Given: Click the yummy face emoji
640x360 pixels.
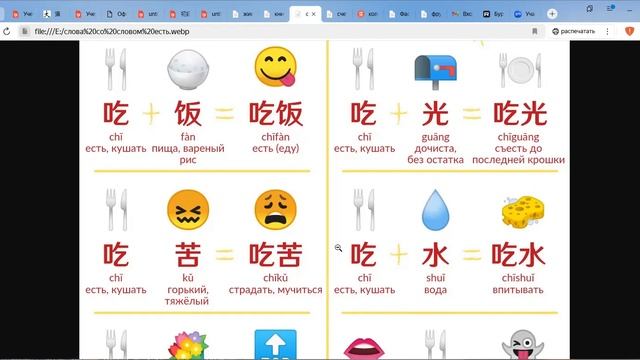Looking at the screenshot, I should [276, 67].
